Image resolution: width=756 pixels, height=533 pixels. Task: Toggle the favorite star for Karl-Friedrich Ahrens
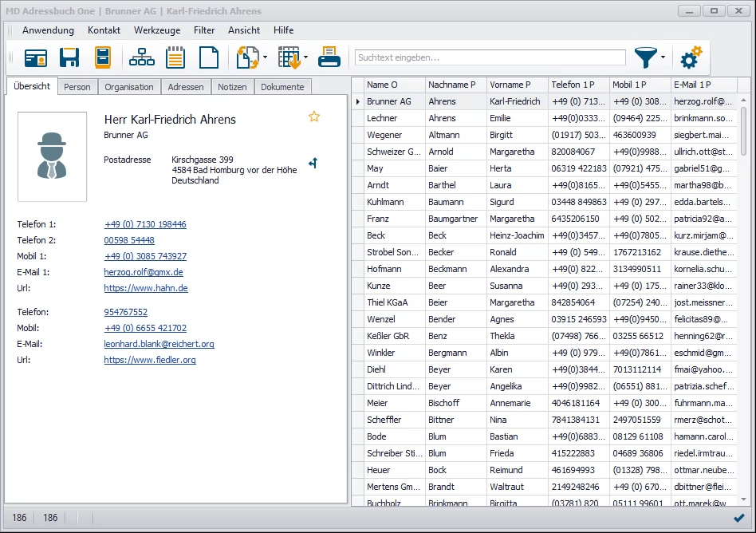[x=314, y=117]
